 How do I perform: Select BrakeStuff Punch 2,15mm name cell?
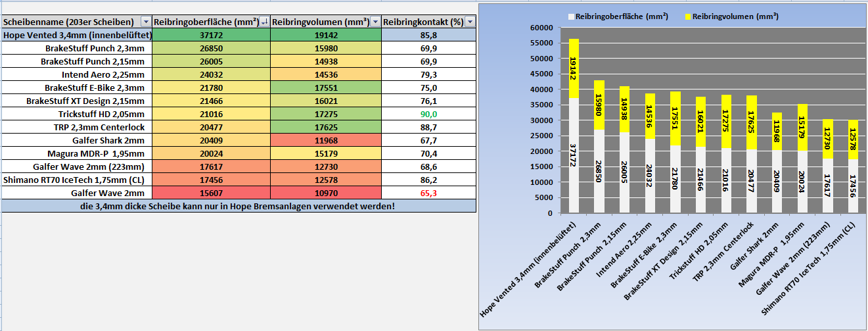(77, 61)
